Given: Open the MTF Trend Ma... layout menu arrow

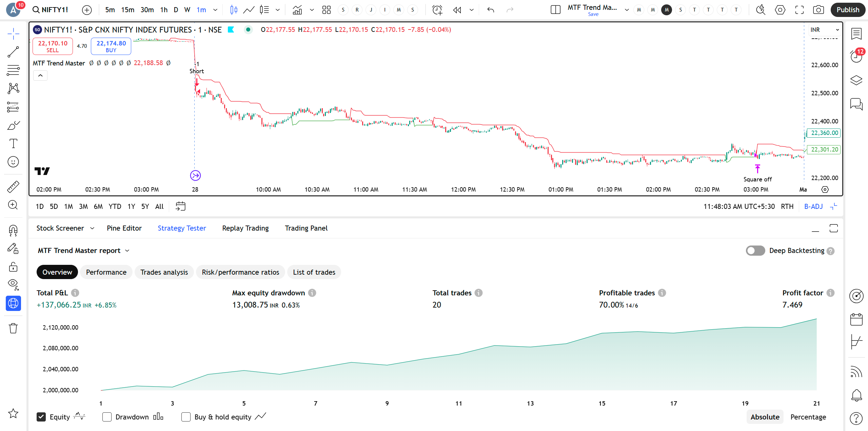Looking at the screenshot, I should [x=627, y=10].
